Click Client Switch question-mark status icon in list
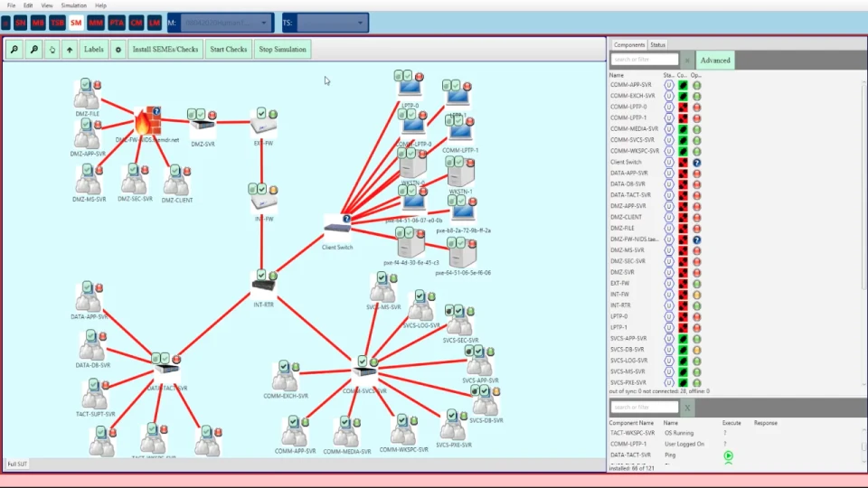This screenshot has height=488, width=868. (697, 163)
